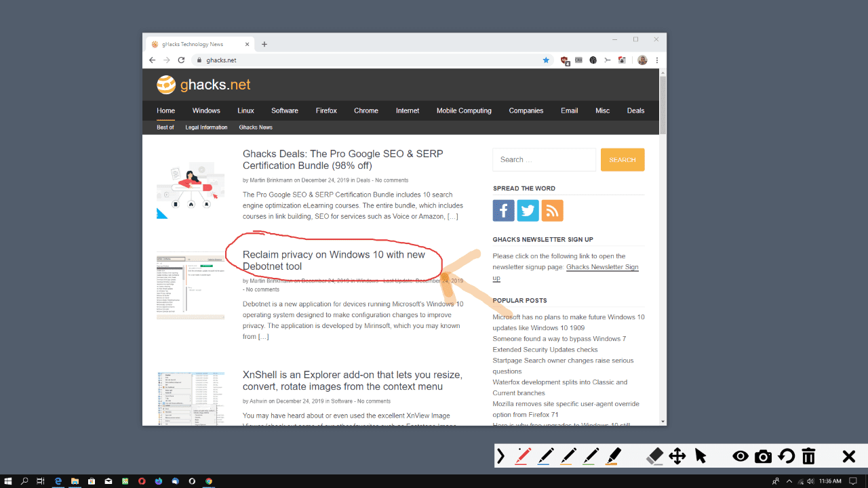The width and height of the screenshot is (868, 488).
Task: Open the Chrome navigation menu item
Action: point(366,110)
